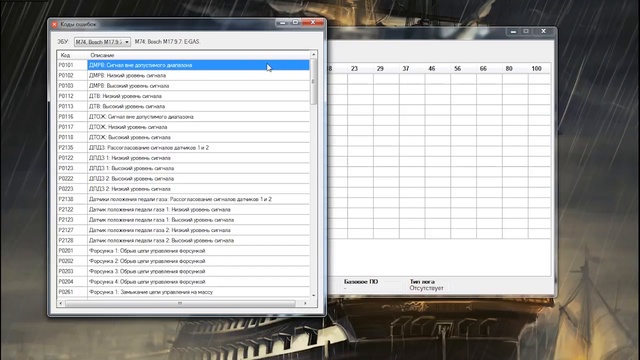Select row P2122 pedal sensor 1 low signal
Image resolution: width=640 pixels, height=360 pixels.
[x=183, y=209]
